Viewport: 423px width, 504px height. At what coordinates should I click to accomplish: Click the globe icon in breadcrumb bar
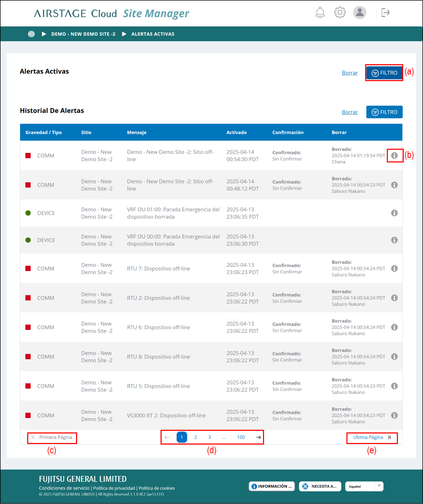point(31,34)
